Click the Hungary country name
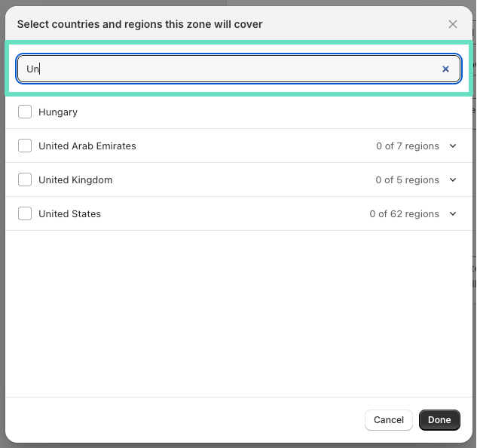 [x=58, y=112]
